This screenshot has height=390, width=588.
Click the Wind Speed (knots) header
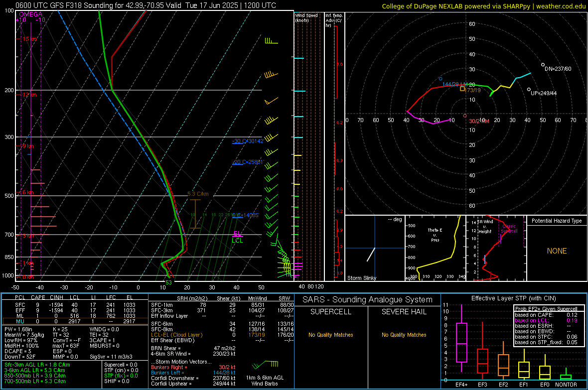306,17
